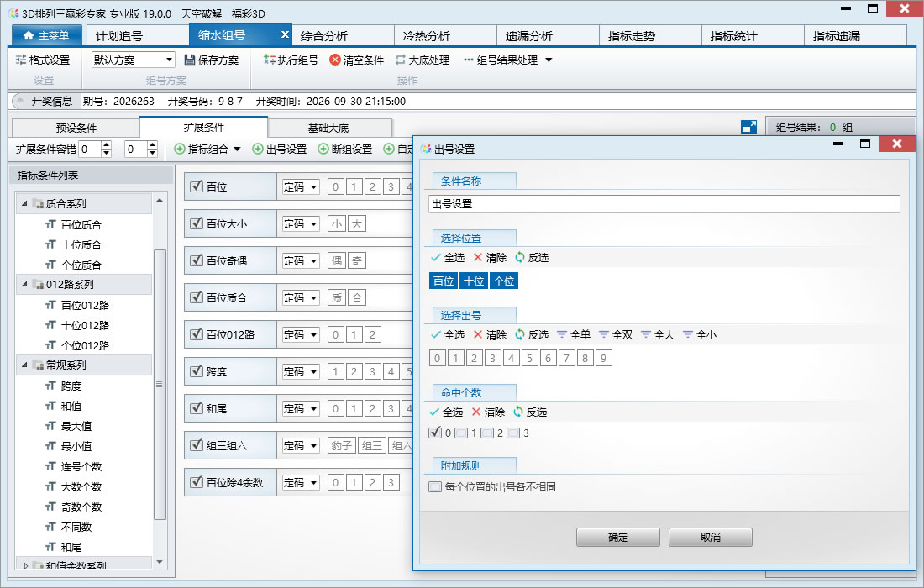Select 和值 in the 常规系列 tree
The width and height of the screenshot is (924, 588).
point(71,406)
